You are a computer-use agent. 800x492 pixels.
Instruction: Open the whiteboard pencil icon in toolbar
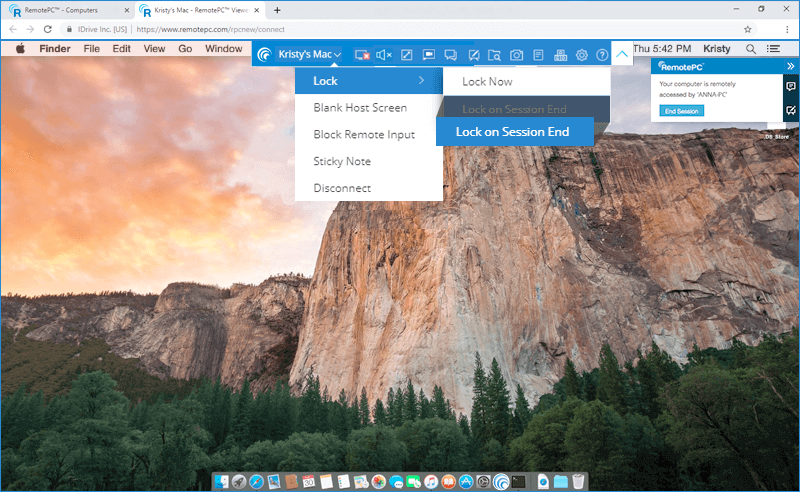473,55
